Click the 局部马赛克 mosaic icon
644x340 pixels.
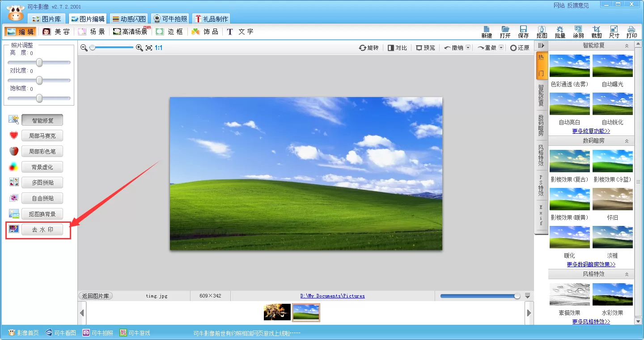pyautogui.click(x=14, y=135)
